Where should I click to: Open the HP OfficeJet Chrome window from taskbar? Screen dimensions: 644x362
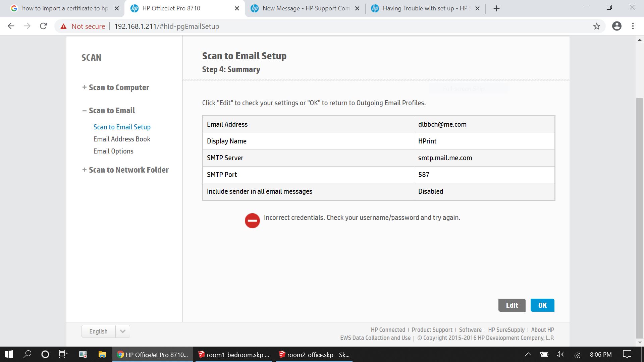coord(153,354)
